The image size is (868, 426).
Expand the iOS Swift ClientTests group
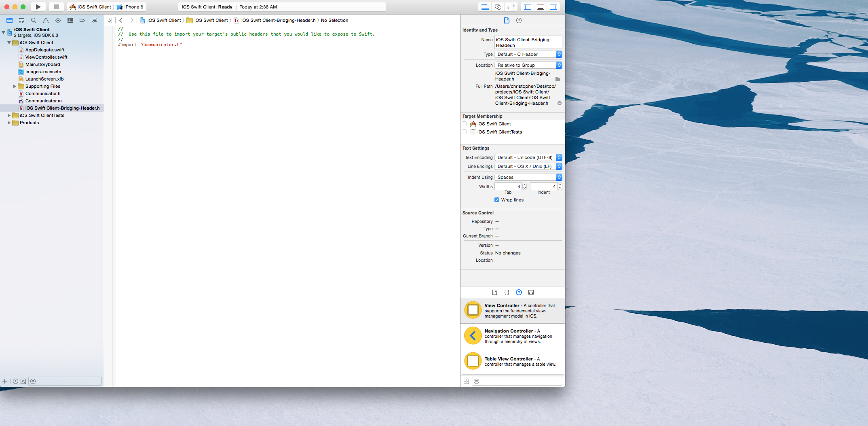[x=9, y=115]
